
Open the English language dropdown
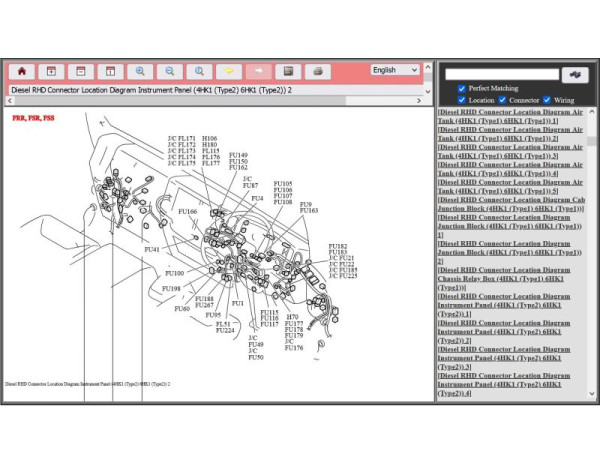click(396, 70)
